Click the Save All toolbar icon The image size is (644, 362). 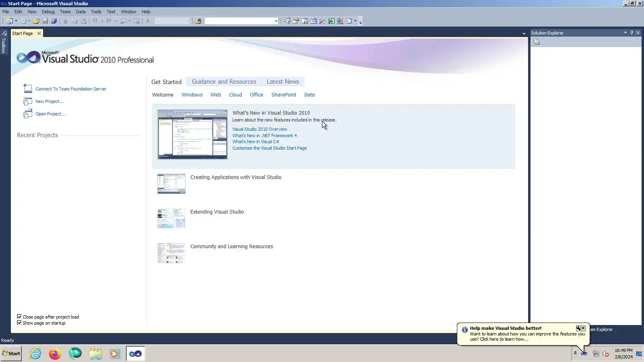point(54,21)
